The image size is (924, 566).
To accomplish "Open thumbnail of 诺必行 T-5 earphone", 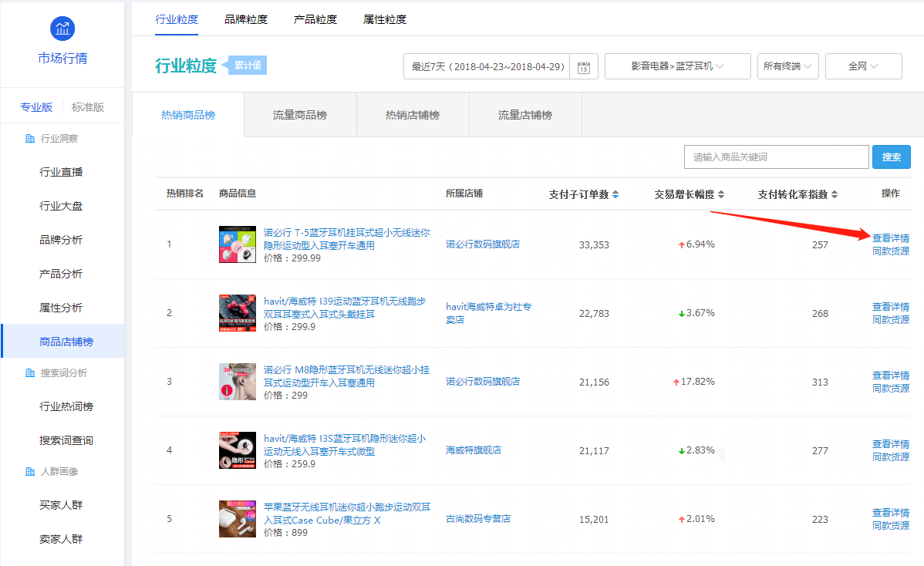I will pyautogui.click(x=238, y=244).
